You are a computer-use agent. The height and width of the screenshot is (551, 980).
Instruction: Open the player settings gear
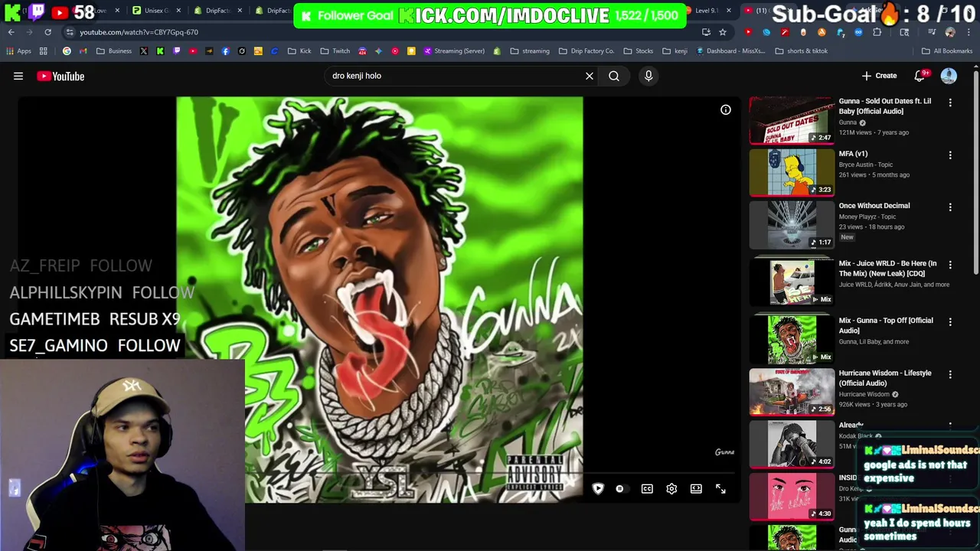pyautogui.click(x=671, y=489)
